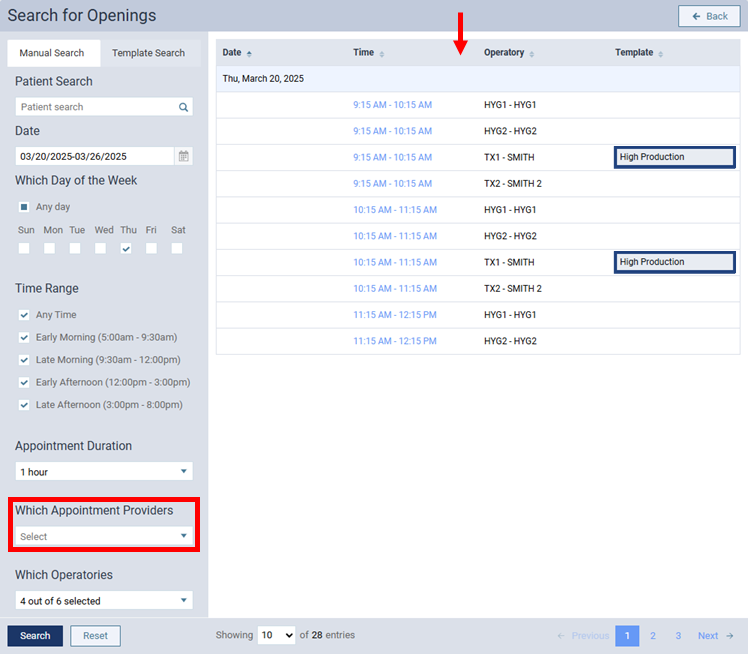Sort results by Operatory column arrow
Image resolution: width=748 pixels, height=654 pixels.
532,53
